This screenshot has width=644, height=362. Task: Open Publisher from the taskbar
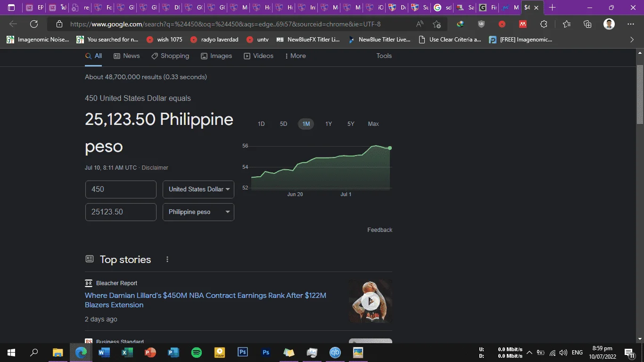click(173, 352)
